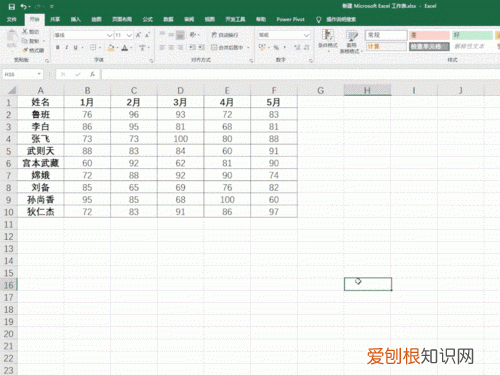Click the Insert Function fx icon
The width and height of the screenshot is (500, 375).
(92, 74)
